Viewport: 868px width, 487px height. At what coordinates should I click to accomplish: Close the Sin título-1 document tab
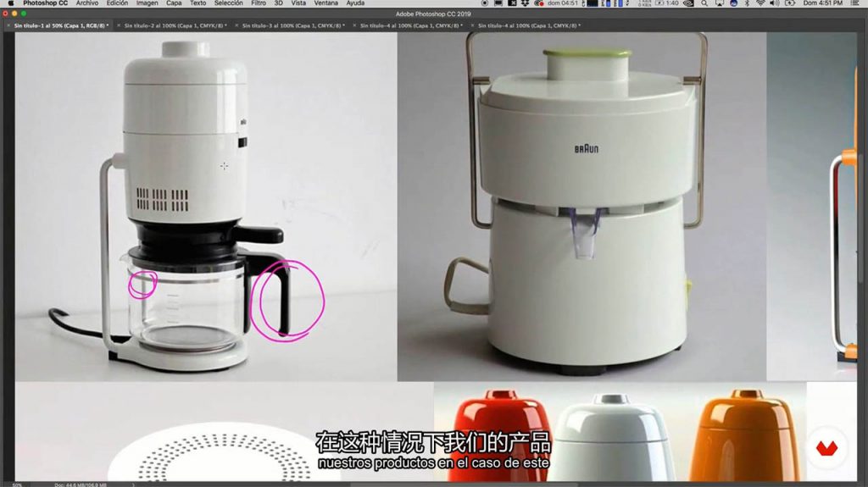[x=8, y=25]
